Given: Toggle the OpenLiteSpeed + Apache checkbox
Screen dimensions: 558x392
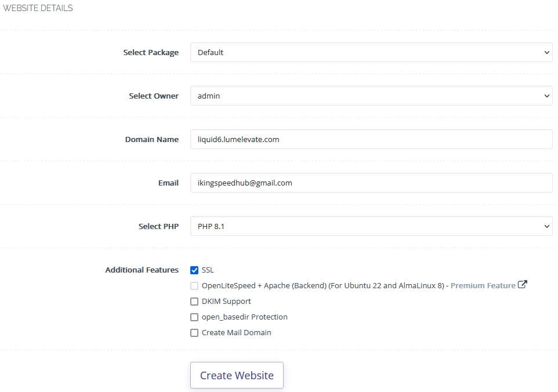Looking at the screenshot, I should click(x=194, y=286).
